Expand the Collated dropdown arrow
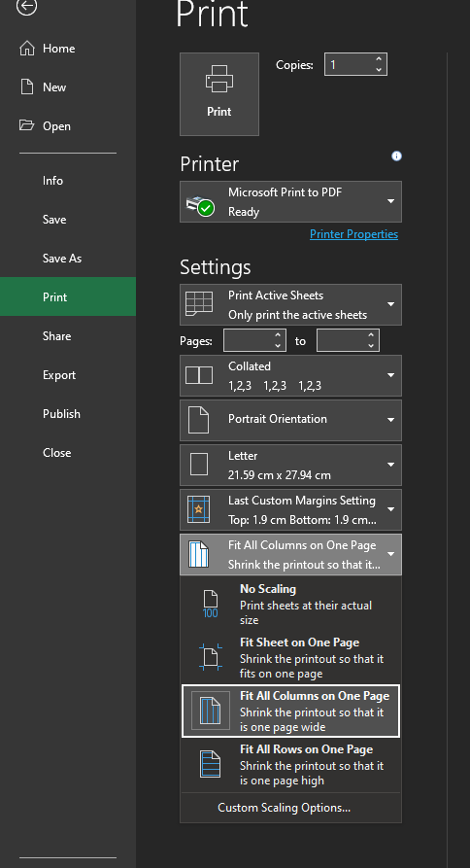 click(391, 375)
